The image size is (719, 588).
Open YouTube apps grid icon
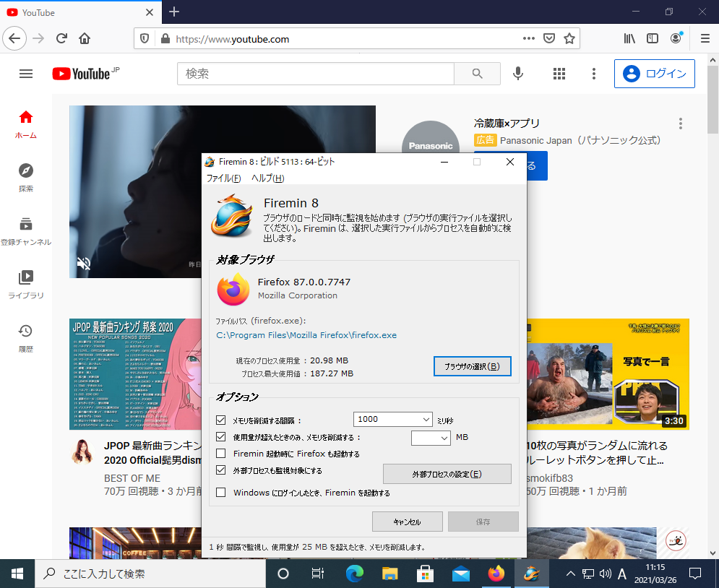pos(559,74)
